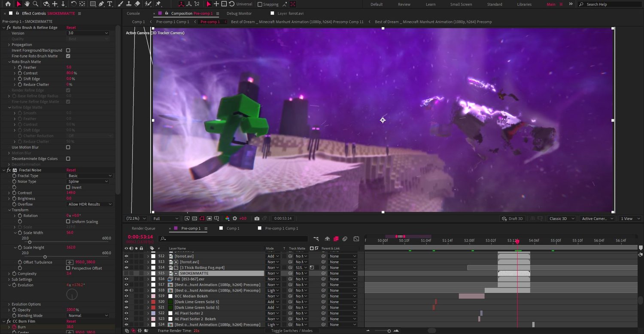Select the Type text tool
The height and width of the screenshot is (334, 644).
[x=110, y=4]
